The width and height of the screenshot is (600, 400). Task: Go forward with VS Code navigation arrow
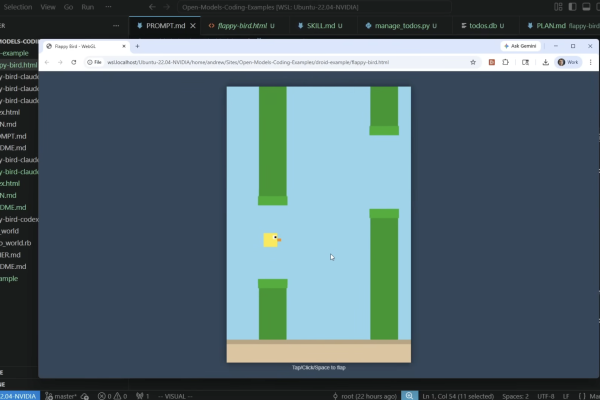(166, 7)
